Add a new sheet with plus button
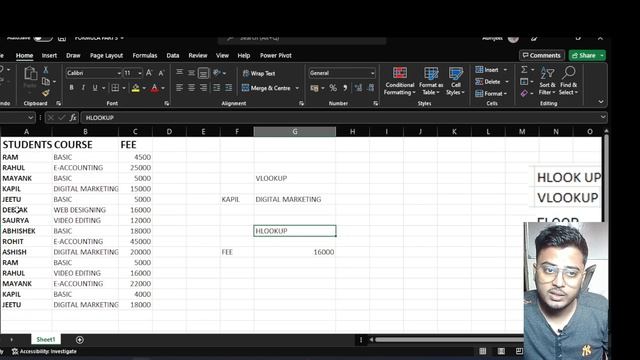 [80, 340]
